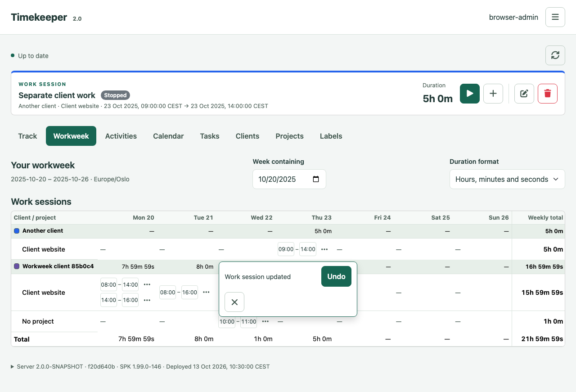Click the No project row label
Screen dimensions: 576x392
point(38,321)
